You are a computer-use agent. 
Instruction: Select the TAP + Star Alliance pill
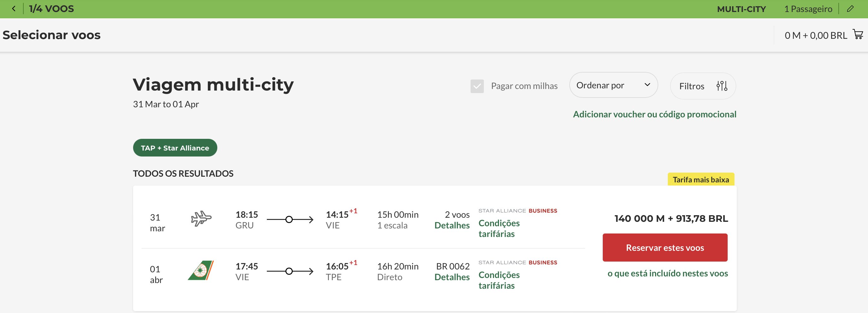click(175, 148)
